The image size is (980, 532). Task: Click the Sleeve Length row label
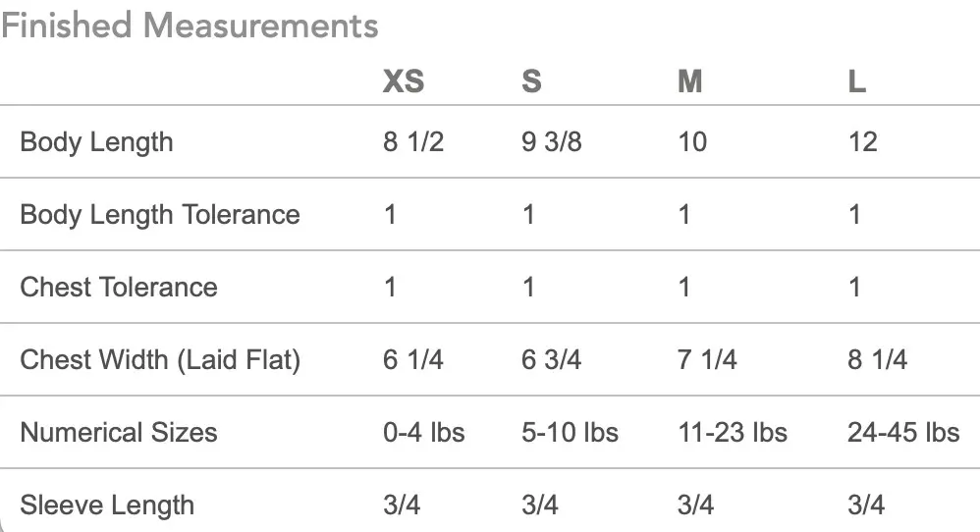[107, 505]
